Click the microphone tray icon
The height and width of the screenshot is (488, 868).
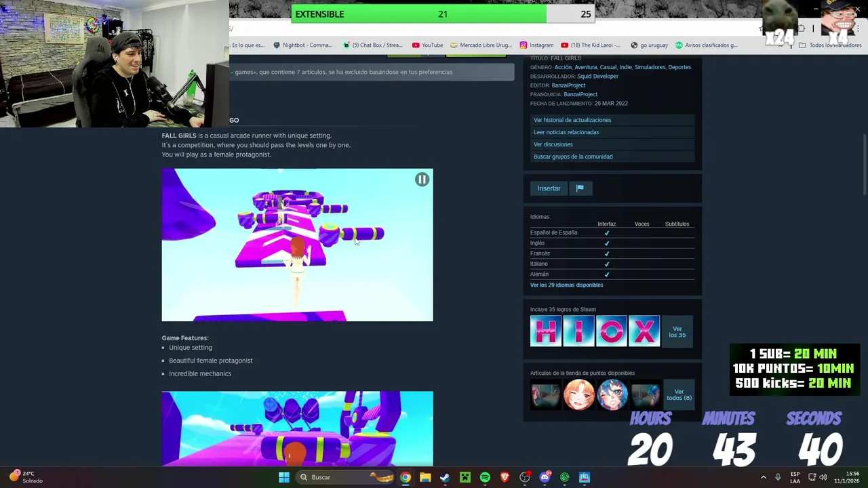(x=778, y=477)
